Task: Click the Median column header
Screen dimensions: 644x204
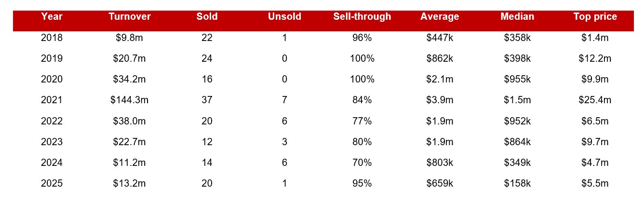Action: point(517,17)
